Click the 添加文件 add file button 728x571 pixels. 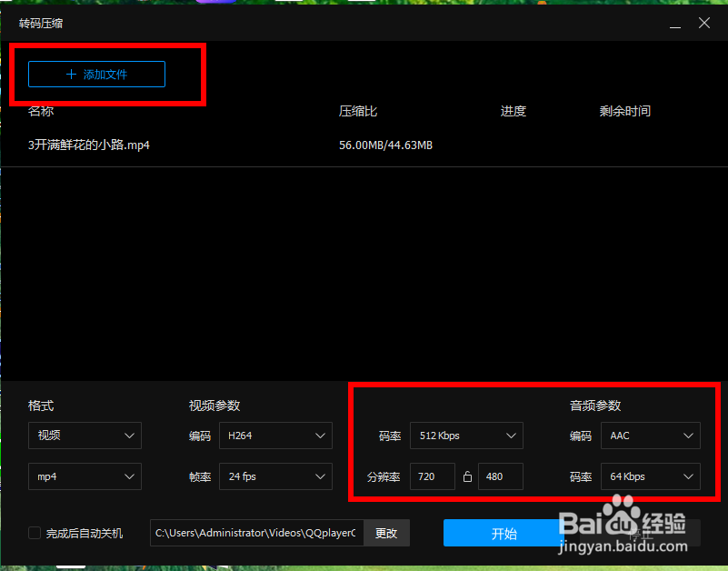(96, 74)
